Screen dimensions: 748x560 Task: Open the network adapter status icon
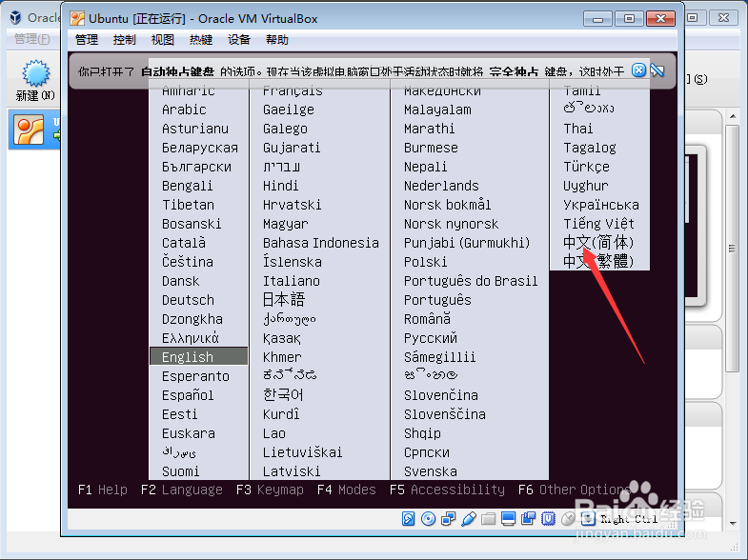(x=448, y=518)
